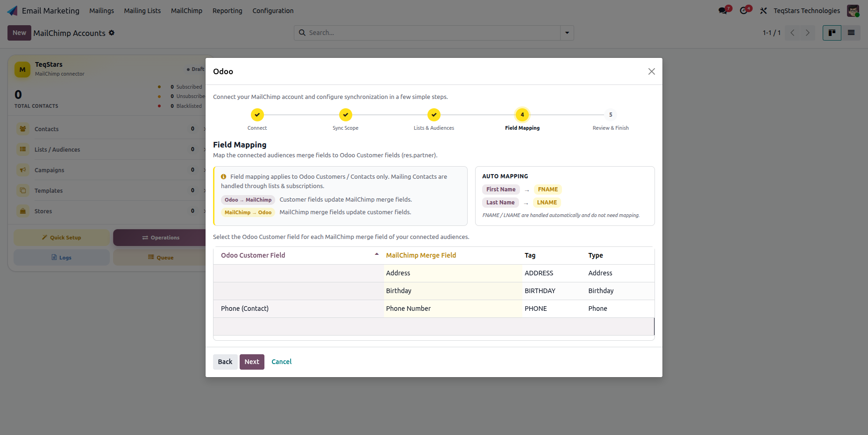
Task: Select Odoo field cell for Birthday row
Action: point(299,291)
